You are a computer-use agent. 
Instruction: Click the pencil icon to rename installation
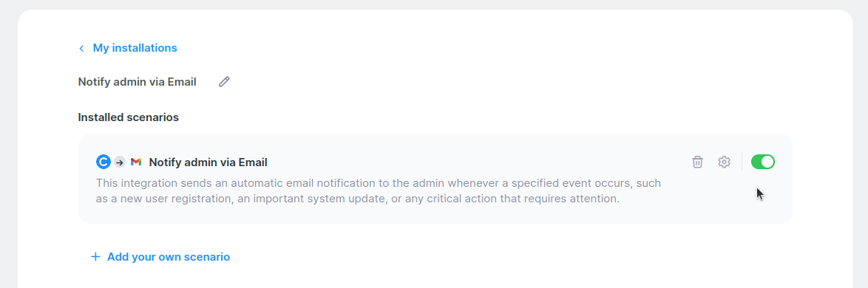coord(224,82)
